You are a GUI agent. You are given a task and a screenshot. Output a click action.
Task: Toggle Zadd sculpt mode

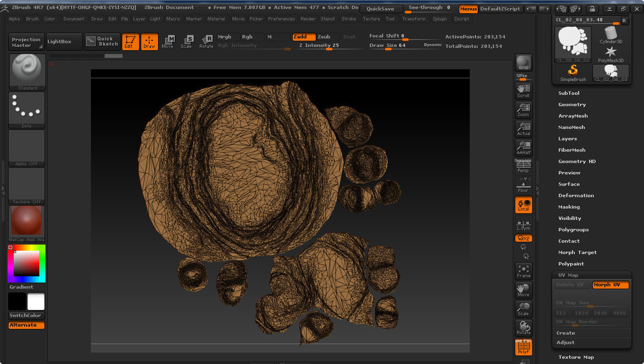(304, 36)
